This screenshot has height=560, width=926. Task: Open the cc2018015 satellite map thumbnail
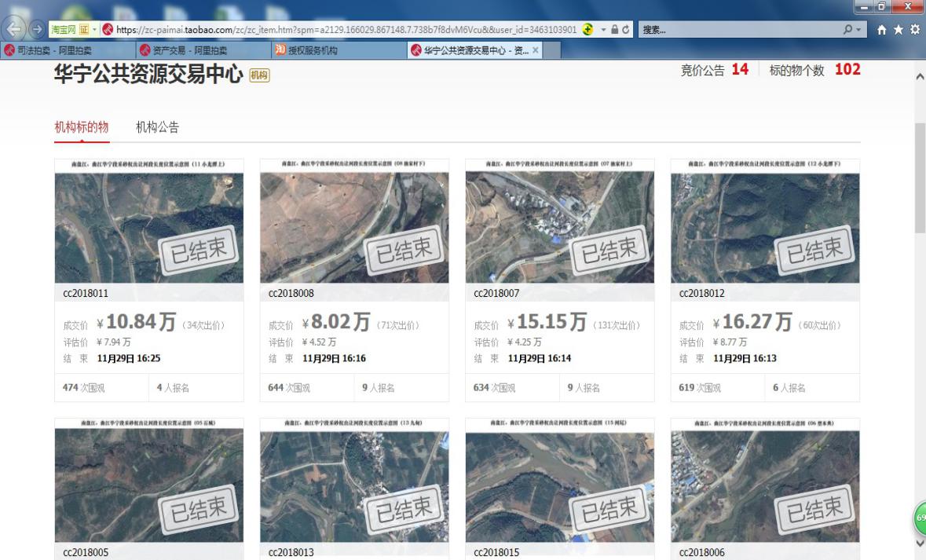coord(560,480)
